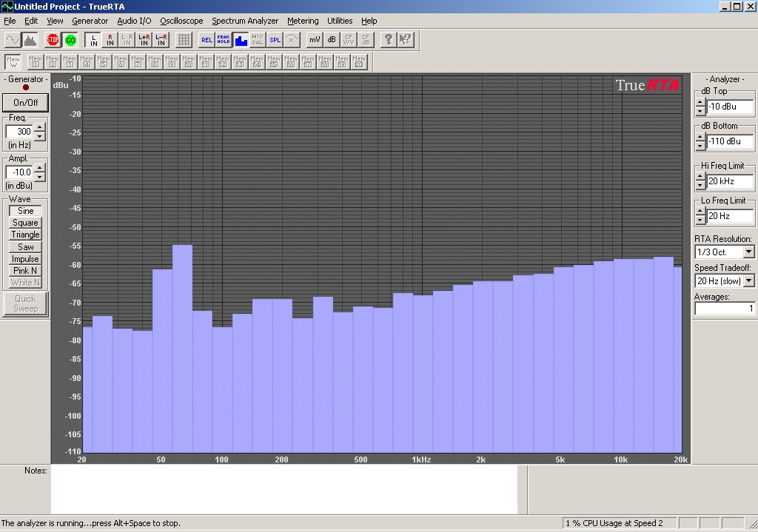Select the Triangle waveform button
This screenshot has width=758, height=532.
25,235
